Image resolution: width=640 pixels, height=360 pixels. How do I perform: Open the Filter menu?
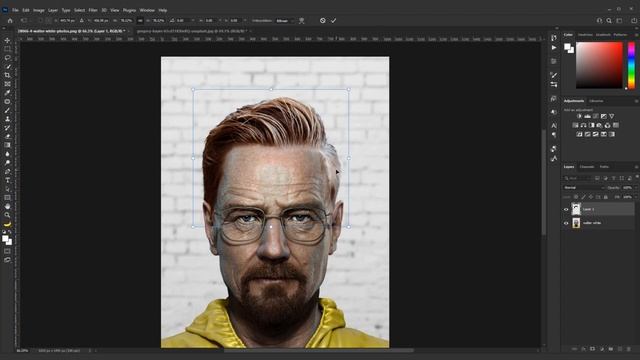click(x=93, y=10)
